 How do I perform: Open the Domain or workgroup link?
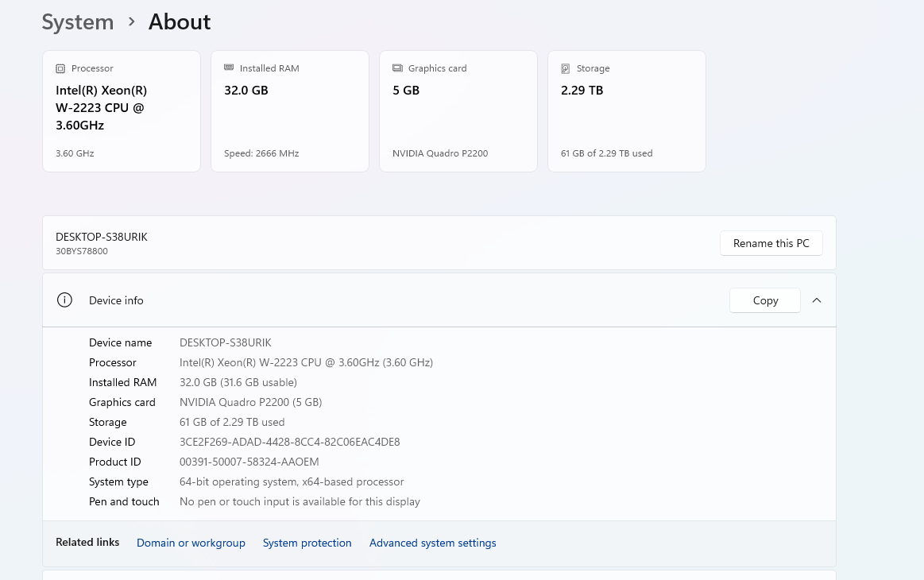click(x=191, y=543)
